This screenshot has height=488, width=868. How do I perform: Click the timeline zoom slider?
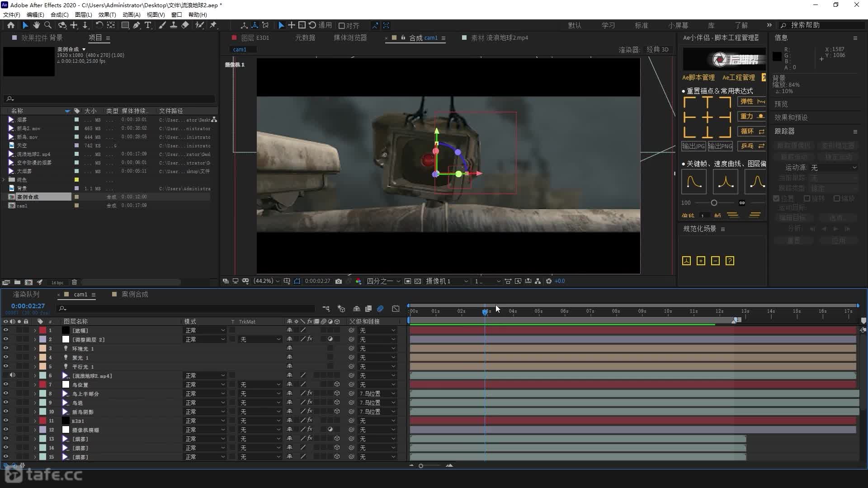coord(421,466)
